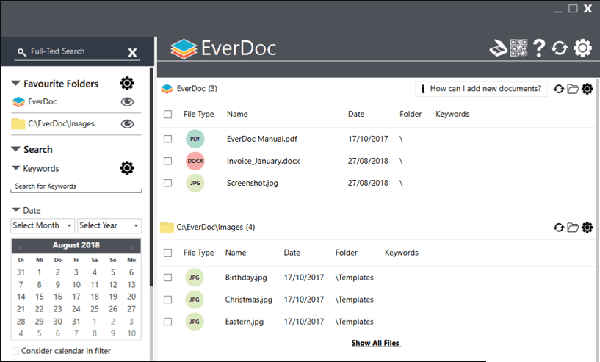Check the box for EverDoc Manual.pdf
Viewport: 600px width, 362px height.
(x=168, y=139)
